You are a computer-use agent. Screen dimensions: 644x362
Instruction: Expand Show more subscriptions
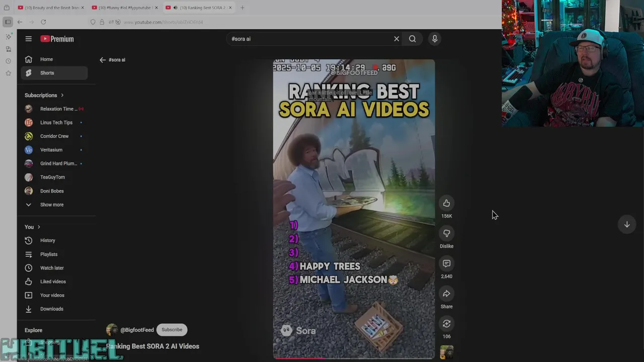coord(54,205)
